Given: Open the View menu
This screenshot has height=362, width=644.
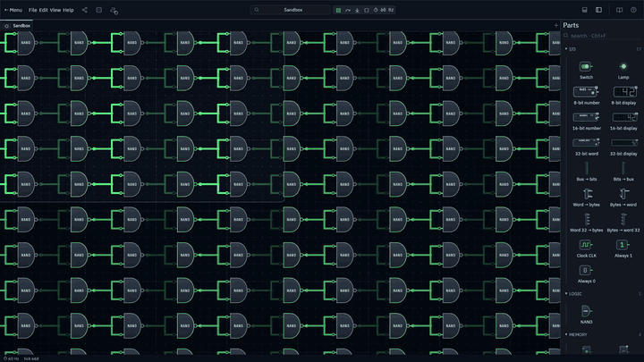Looking at the screenshot, I should 55,10.
